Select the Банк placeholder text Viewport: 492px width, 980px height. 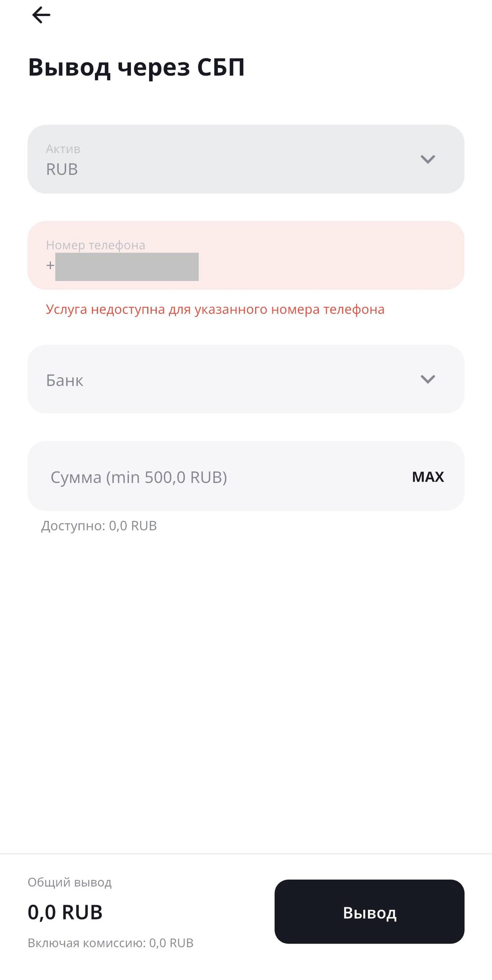[x=65, y=381]
